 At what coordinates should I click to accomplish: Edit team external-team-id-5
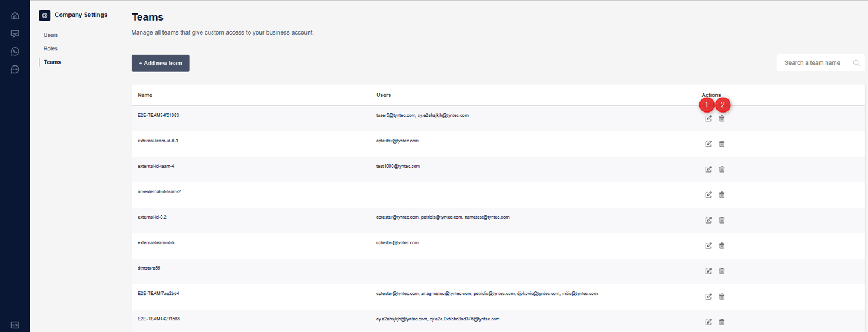tap(708, 245)
